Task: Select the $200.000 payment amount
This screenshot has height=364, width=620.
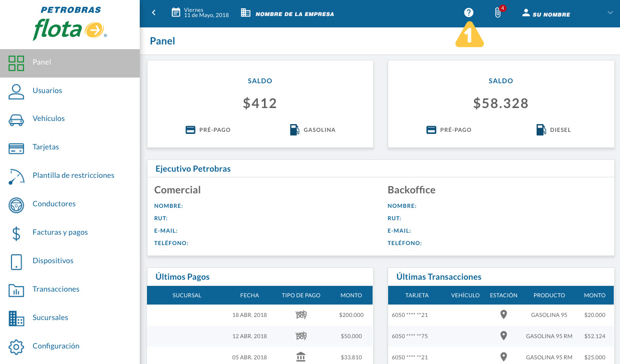Action: pos(351,315)
